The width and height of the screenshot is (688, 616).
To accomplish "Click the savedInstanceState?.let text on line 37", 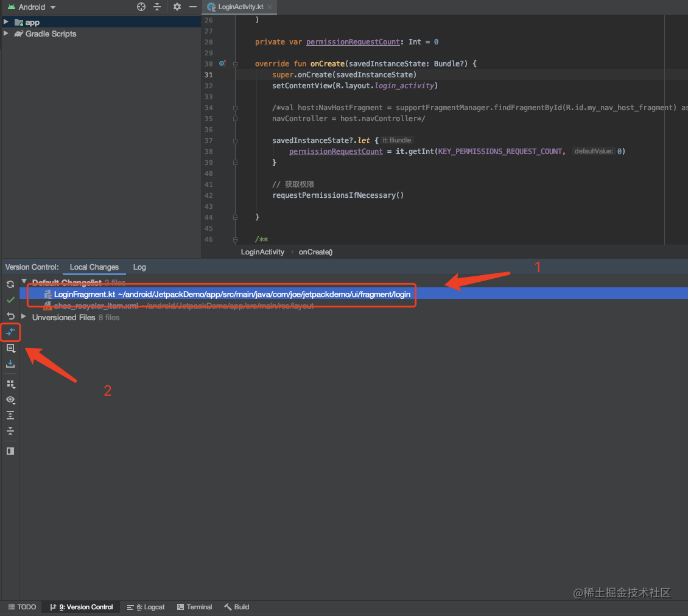I will tap(321, 141).
